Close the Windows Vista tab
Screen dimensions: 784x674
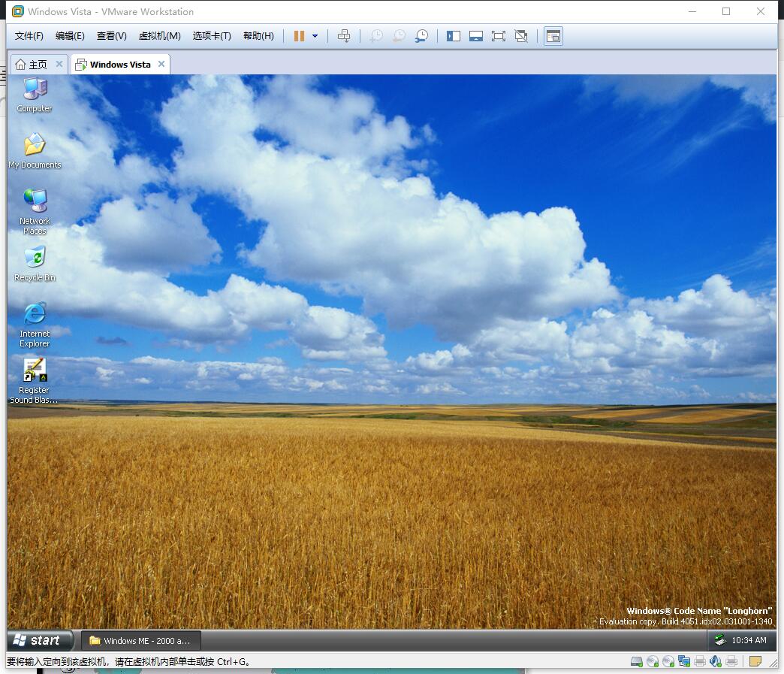(161, 64)
